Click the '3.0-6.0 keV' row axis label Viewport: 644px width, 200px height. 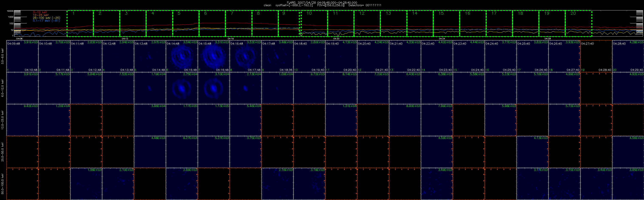click(x=3, y=56)
